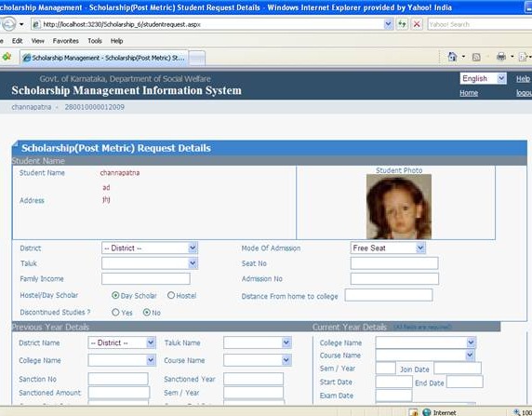Expand the District dropdown
532x416 pixels.
(x=150, y=248)
